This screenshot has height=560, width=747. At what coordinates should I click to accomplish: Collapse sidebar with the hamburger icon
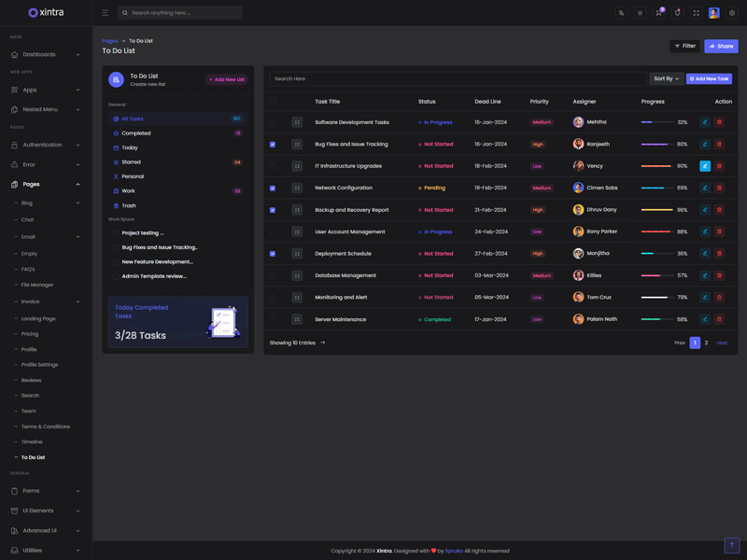[x=105, y=13]
